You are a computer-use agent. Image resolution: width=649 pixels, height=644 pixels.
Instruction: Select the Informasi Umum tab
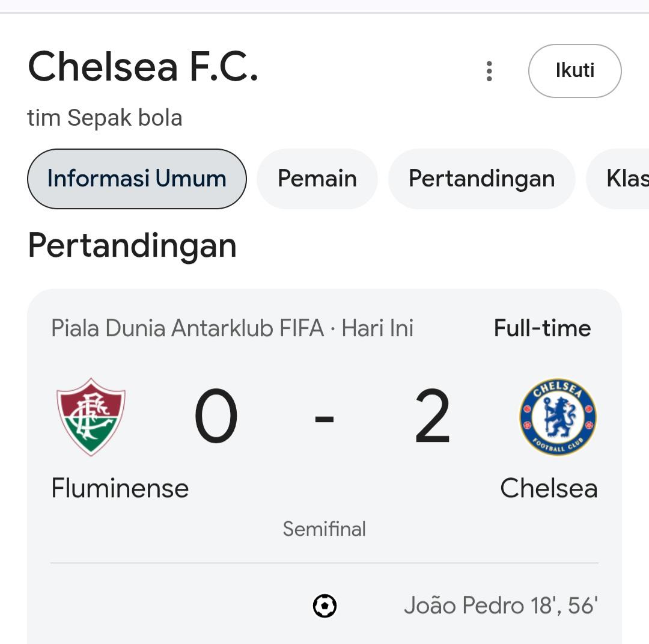coord(137,179)
